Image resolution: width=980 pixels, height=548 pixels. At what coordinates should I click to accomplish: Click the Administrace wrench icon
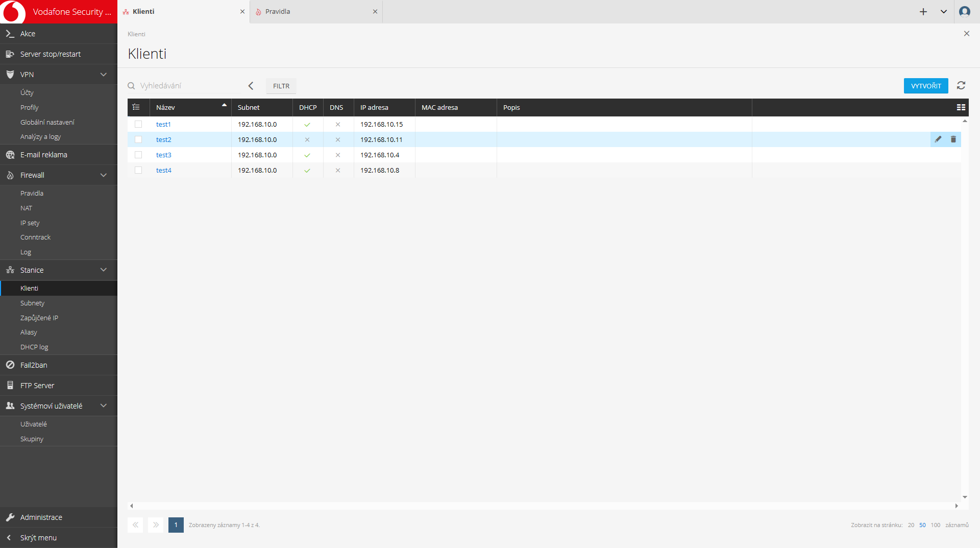pyautogui.click(x=10, y=517)
